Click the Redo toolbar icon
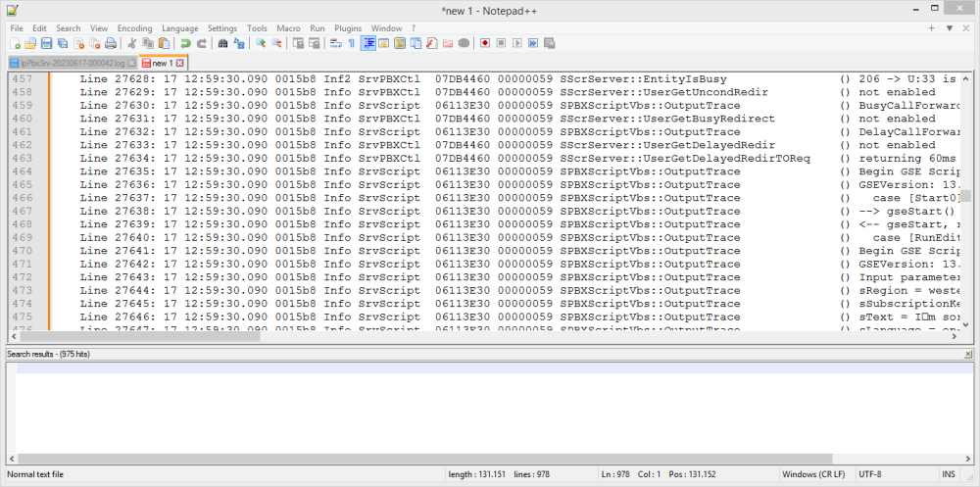Screen dimensions: 980x487 [x=201, y=43]
